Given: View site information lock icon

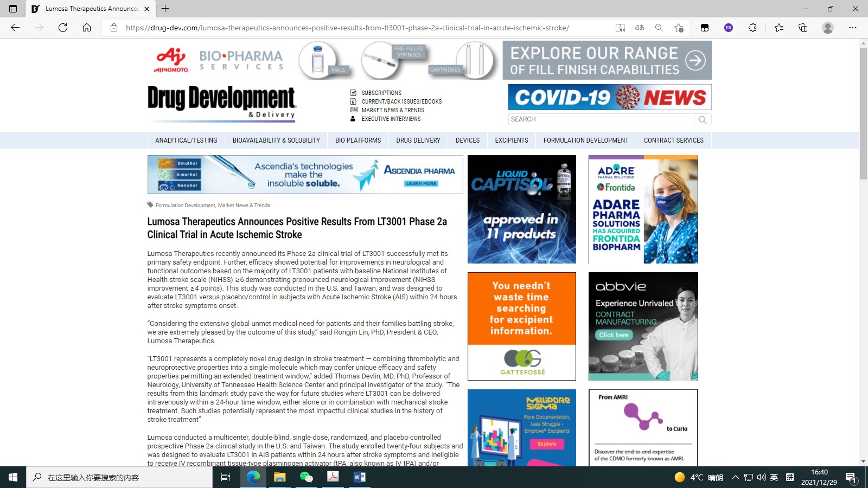Looking at the screenshot, I should 114,28.
